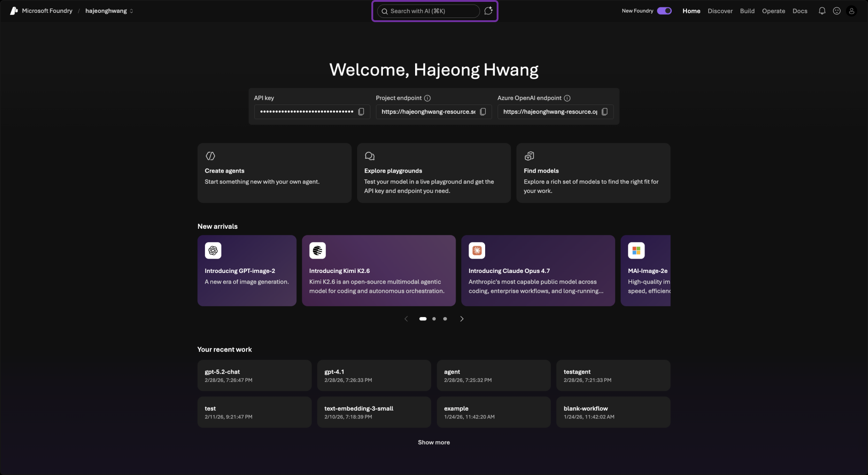
Task: Open recent item named agent
Action: point(494,376)
